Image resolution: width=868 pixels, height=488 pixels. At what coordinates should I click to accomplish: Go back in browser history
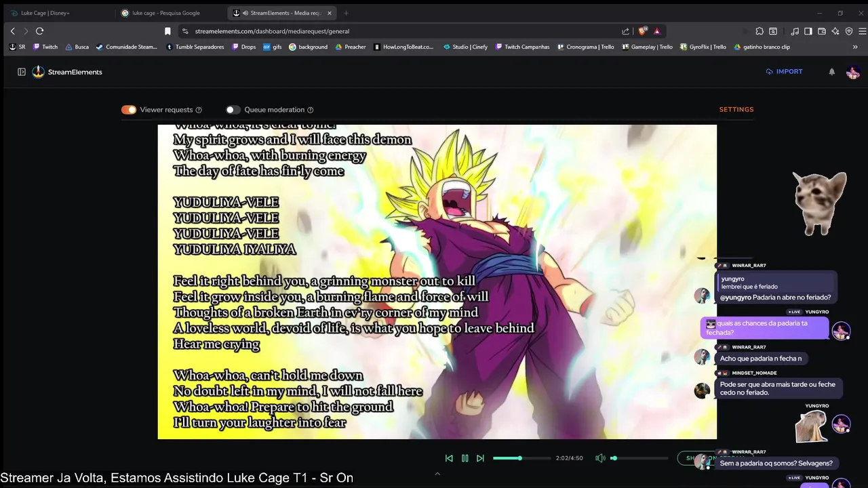click(x=12, y=31)
